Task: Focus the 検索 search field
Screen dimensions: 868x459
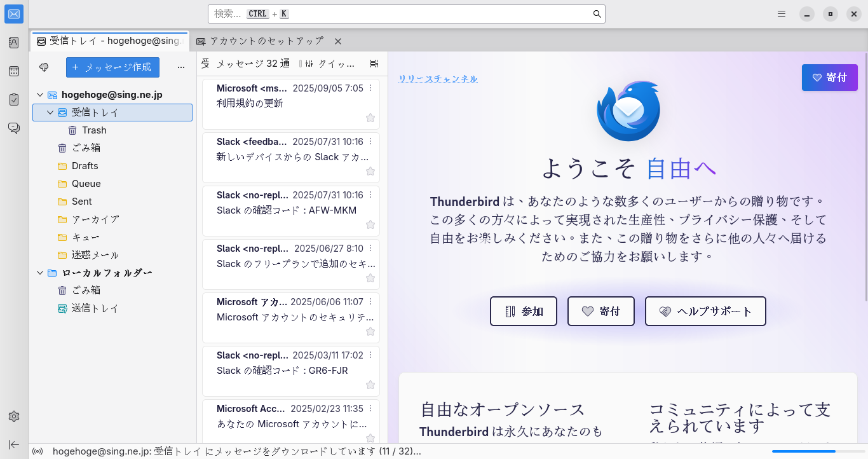Action: pos(407,14)
